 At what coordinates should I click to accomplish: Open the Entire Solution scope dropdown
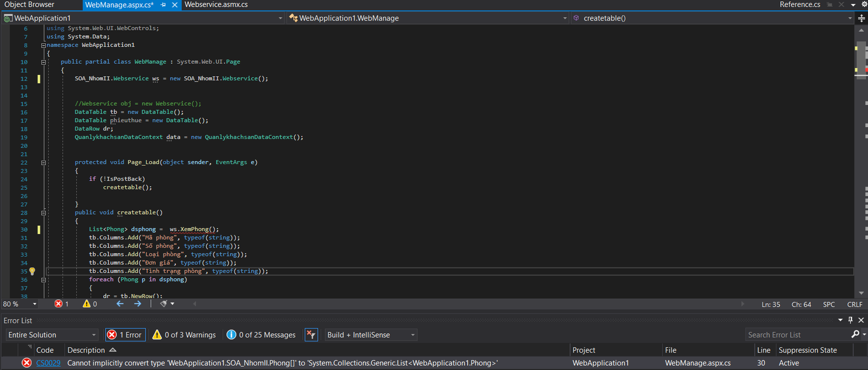pyautogui.click(x=52, y=335)
